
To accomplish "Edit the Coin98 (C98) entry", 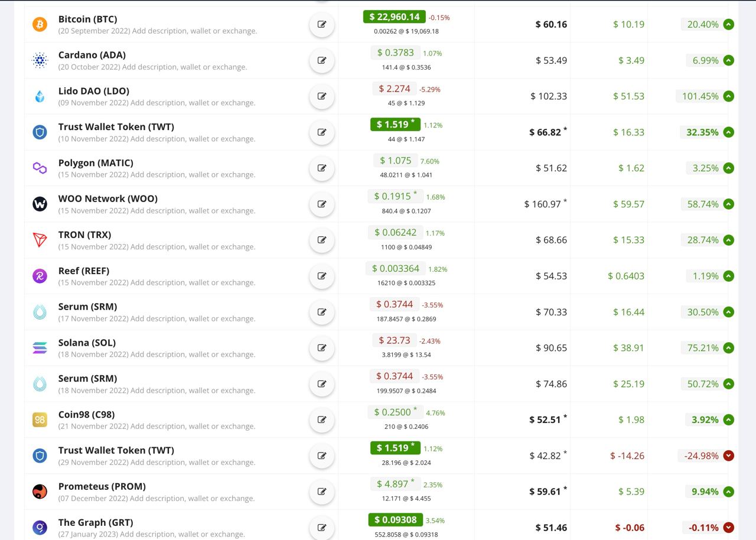I will pos(322,419).
